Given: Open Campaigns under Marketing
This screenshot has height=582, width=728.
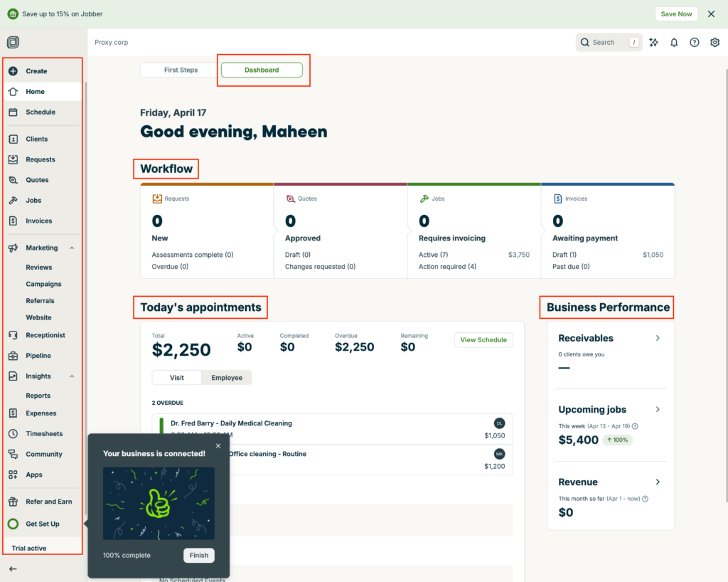Looking at the screenshot, I should (x=43, y=284).
